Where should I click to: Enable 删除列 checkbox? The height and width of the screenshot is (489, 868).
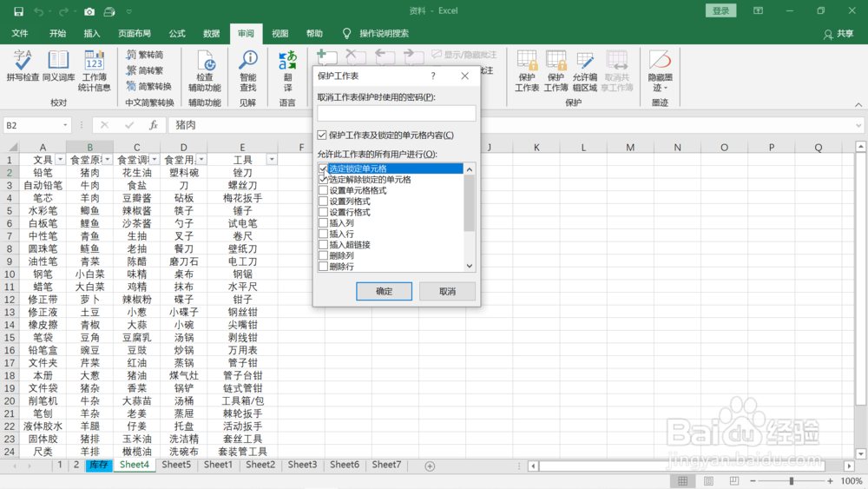[x=323, y=255]
